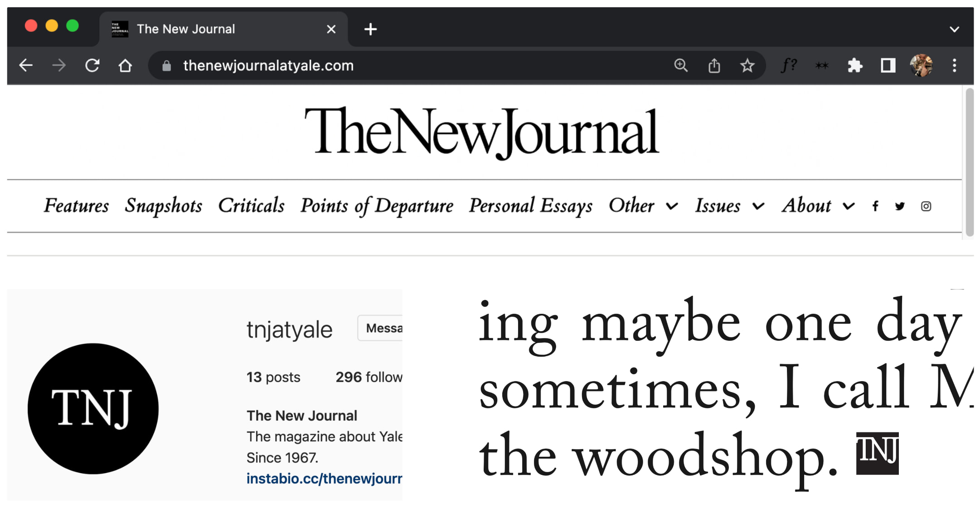
Task: Go to browser home page icon
Action: point(125,66)
